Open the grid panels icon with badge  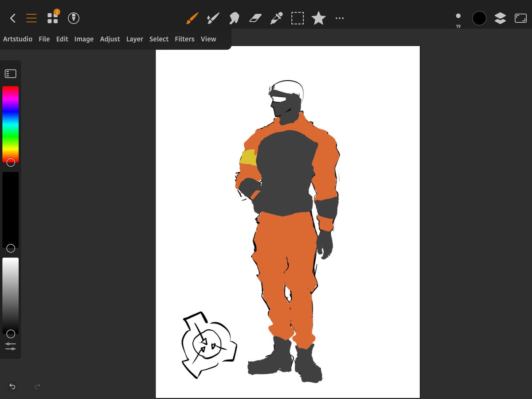pyautogui.click(x=53, y=17)
